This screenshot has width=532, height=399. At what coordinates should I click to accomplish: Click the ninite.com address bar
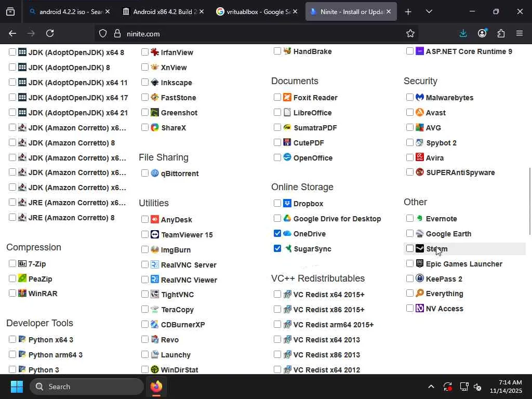[x=258, y=34]
